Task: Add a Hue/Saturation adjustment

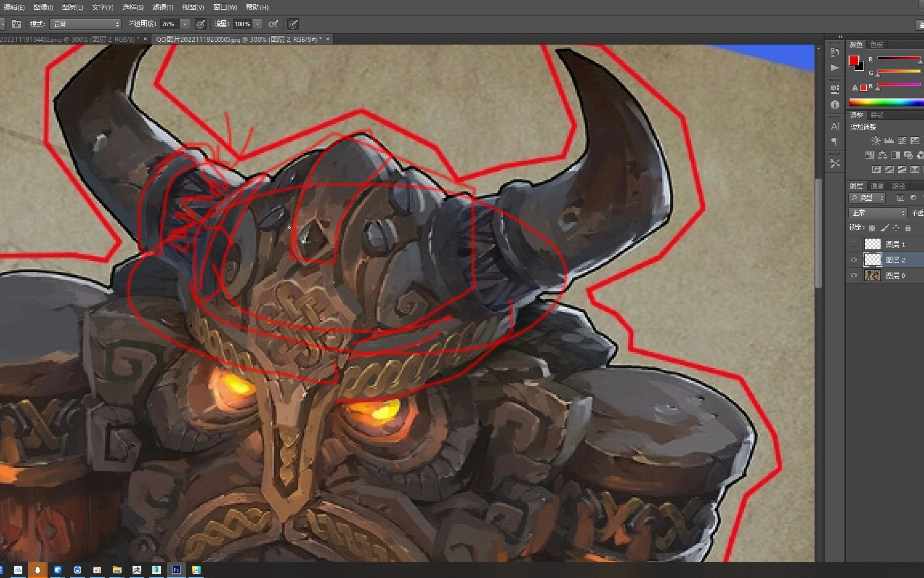Action: 869,155
